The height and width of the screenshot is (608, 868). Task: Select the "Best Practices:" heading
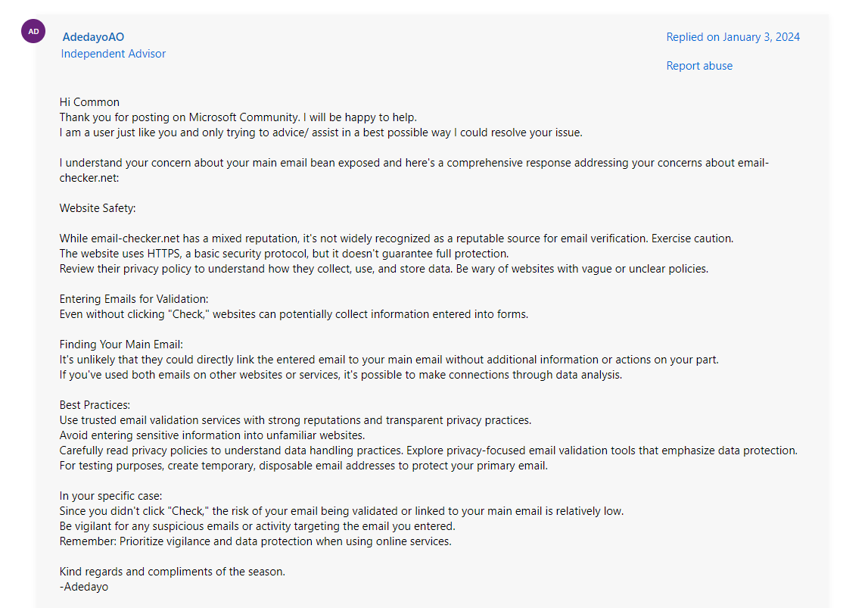95,405
